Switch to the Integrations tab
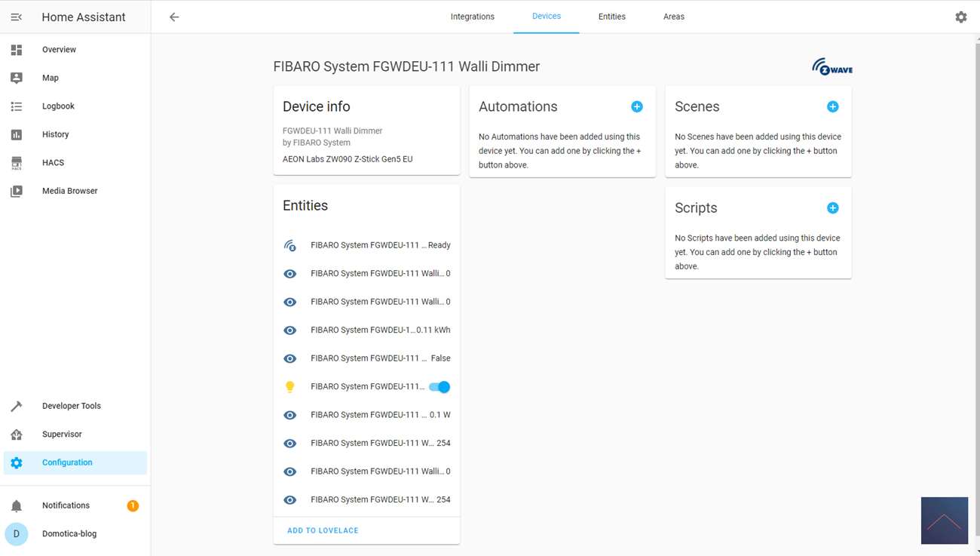980x556 pixels. (x=473, y=17)
